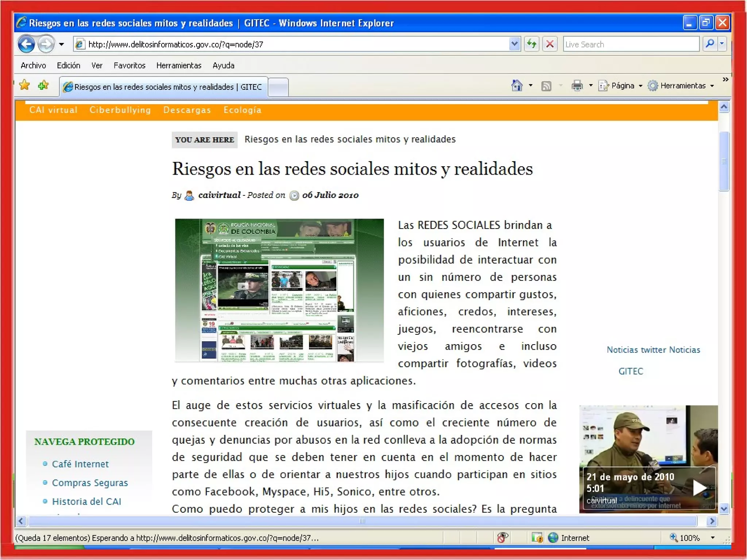
Task: Open the Ciberbullying navigation link
Action: 120,110
